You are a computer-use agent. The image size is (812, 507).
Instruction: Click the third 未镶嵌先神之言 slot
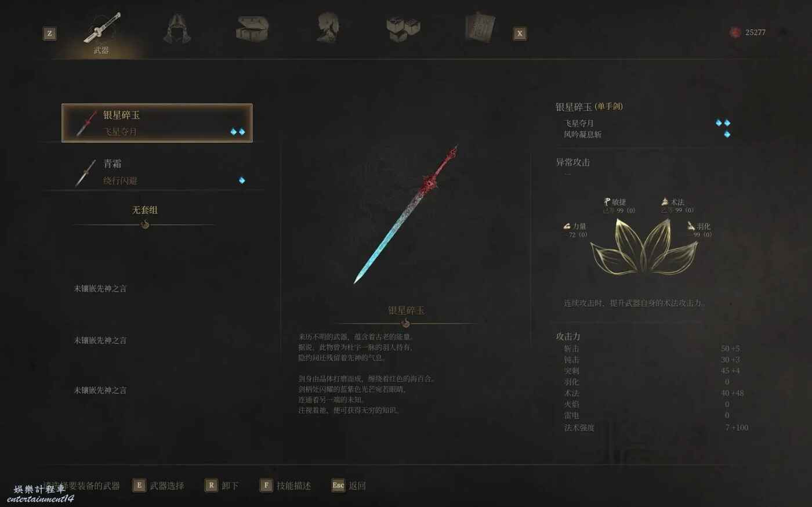100,390
